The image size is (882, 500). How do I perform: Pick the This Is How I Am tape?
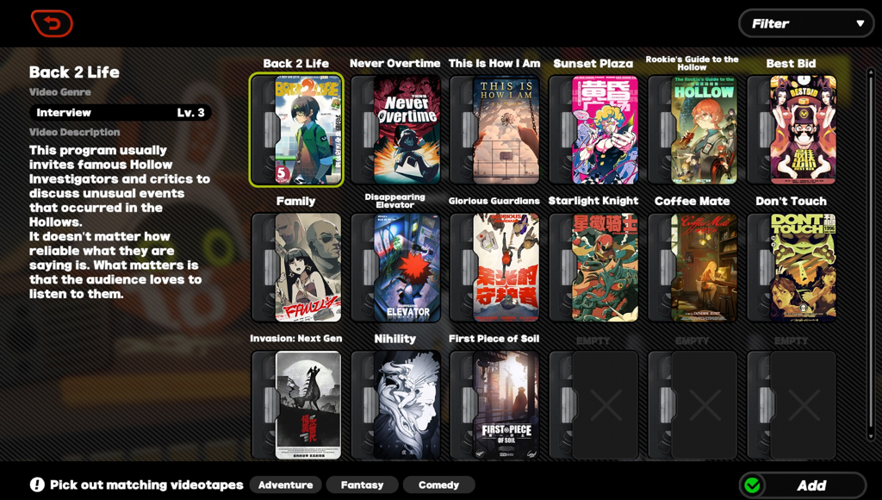click(x=495, y=130)
